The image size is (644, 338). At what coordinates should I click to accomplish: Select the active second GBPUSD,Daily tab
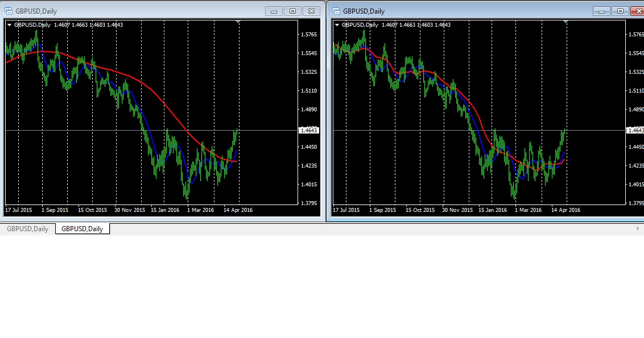pyautogui.click(x=82, y=229)
